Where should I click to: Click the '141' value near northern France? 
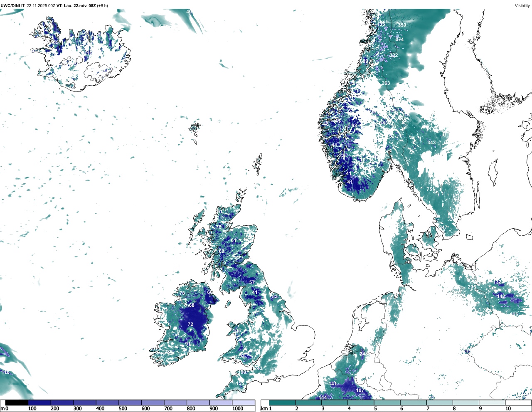click(x=333, y=384)
